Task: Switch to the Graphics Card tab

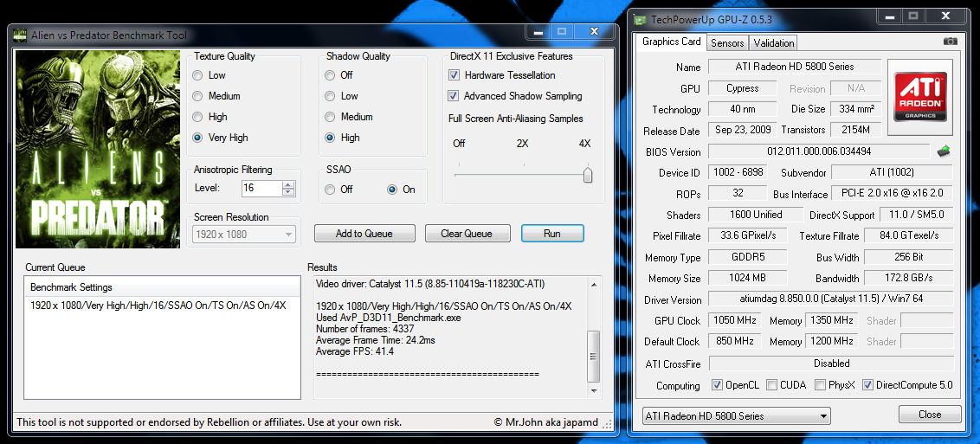Action: click(x=671, y=42)
